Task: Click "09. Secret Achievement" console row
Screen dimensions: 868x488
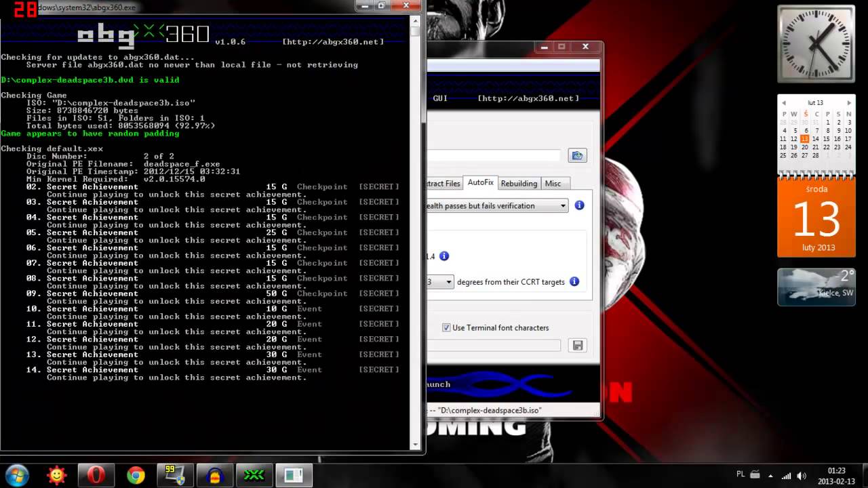Action: click(212, 293)
